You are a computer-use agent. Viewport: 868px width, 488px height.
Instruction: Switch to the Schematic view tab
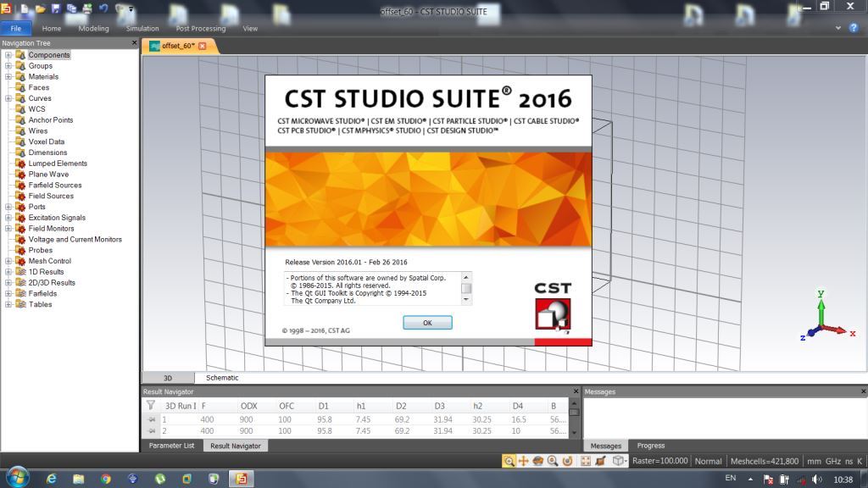click(x=222, y=378)
